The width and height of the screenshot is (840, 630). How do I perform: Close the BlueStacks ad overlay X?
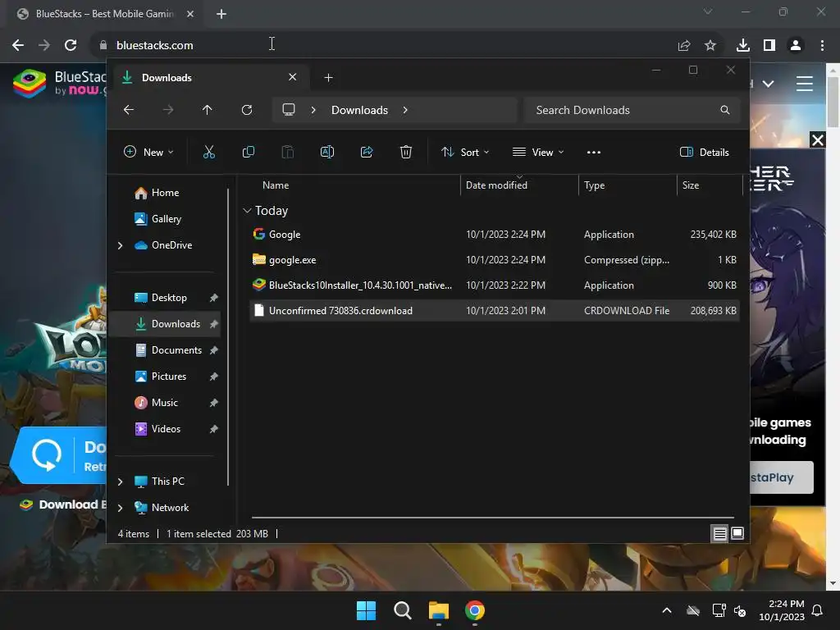818,140
